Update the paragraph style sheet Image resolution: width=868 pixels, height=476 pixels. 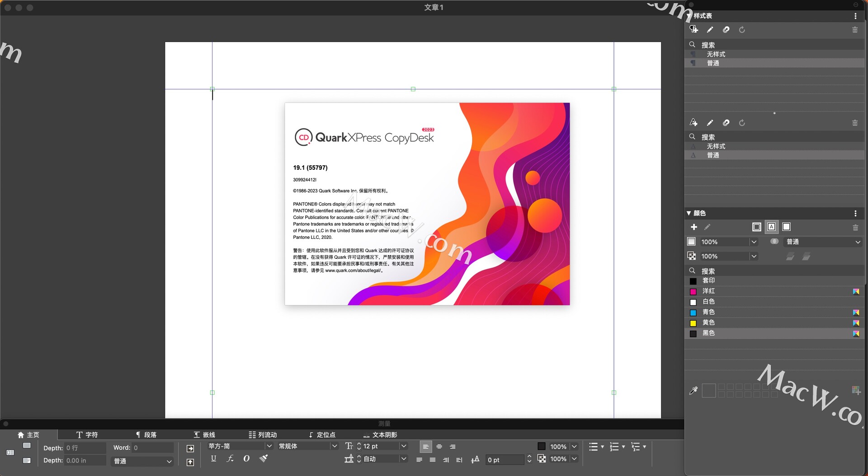[742, 30]
